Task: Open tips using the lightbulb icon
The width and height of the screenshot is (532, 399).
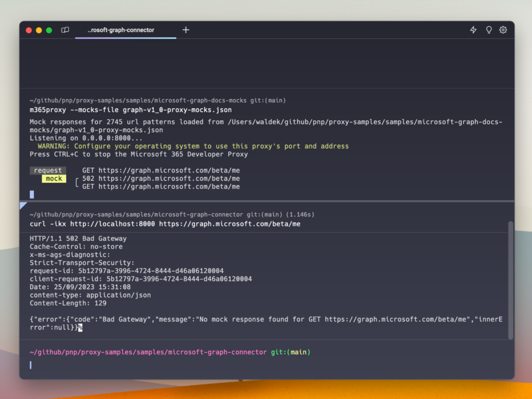Action: point(488,30)
